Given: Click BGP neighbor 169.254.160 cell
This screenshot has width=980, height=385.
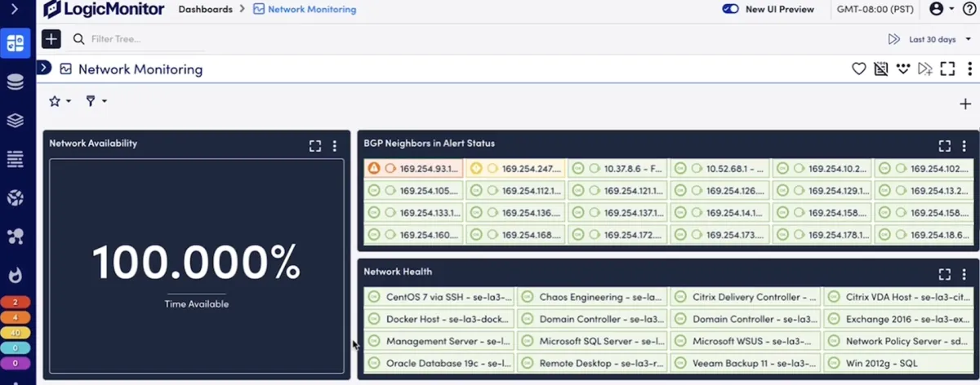Looking at the screenshot, I should pyautogui.click(x=414, y=235).
